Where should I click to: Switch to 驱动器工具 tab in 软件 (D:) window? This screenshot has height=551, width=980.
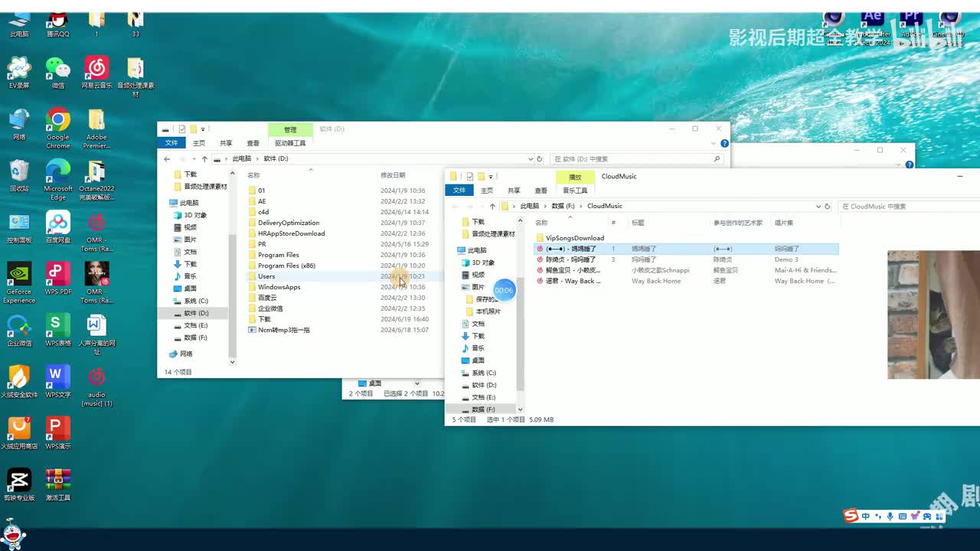[290, 143]
